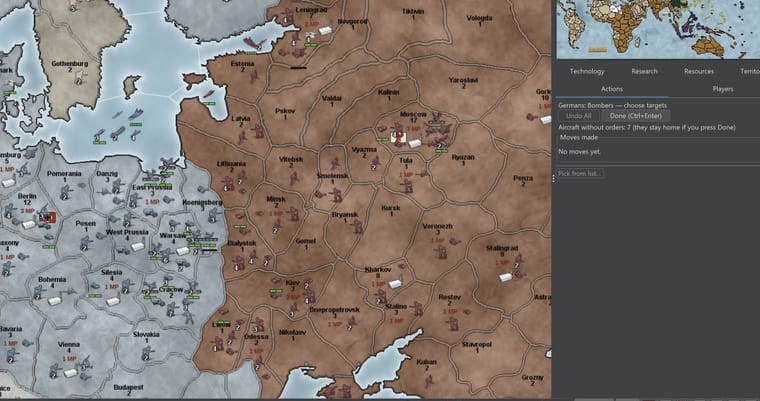This screenshot has height=401, width=760.
Task: Select the factory icon in Moscow
Action: pyautogui.click(x=414, y=144)
